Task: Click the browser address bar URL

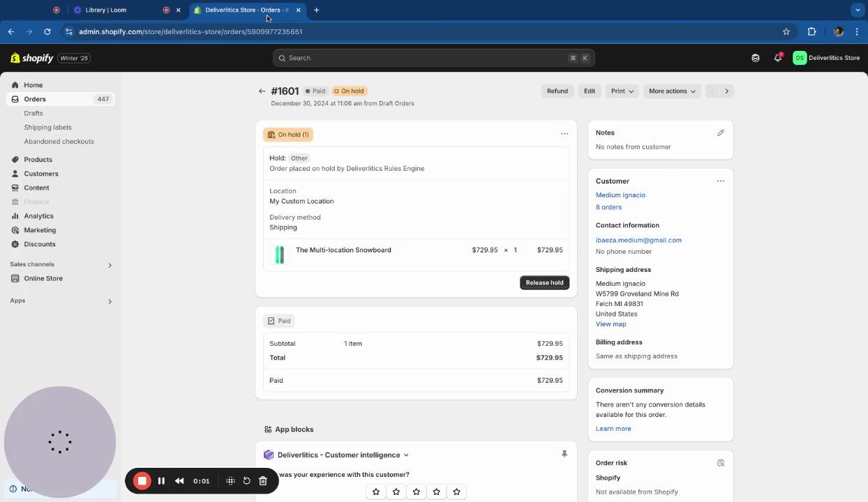Action: [190, 31]
